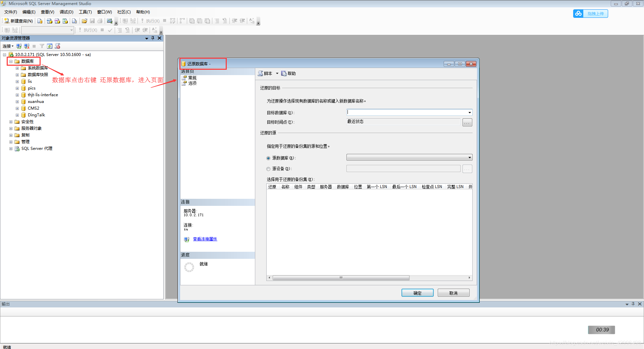Click the 取消 button
This screenshot has width=644, height=349.
click(x=453, y=293)
